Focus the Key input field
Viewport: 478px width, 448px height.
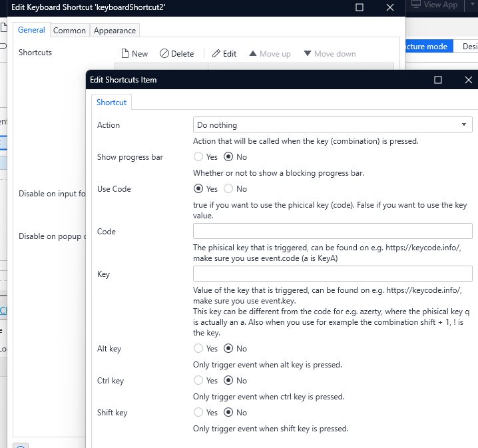[333, 274]
